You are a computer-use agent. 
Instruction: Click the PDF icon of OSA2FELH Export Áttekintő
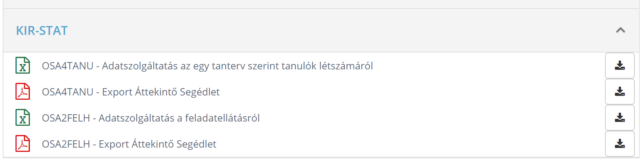pos(23,144)
